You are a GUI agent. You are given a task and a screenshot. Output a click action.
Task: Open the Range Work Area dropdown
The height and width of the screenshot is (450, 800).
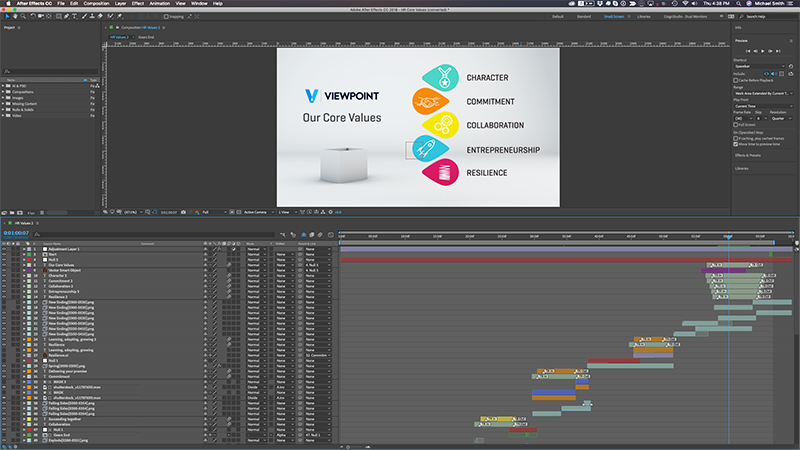click(763, 93)
